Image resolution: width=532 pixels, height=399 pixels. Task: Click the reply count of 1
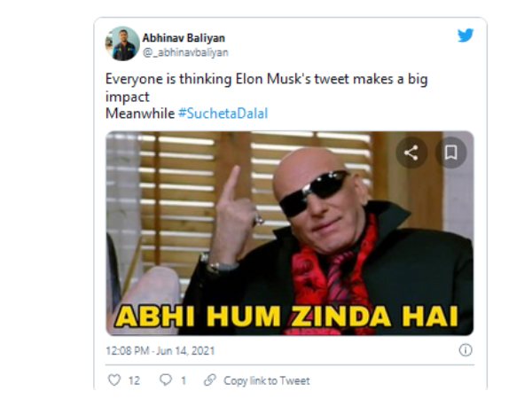(184, 380)
